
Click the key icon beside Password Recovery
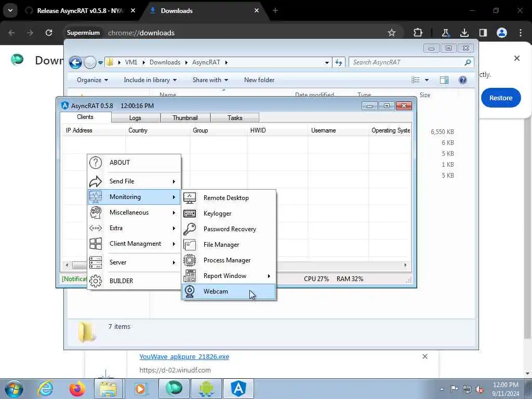189,229
